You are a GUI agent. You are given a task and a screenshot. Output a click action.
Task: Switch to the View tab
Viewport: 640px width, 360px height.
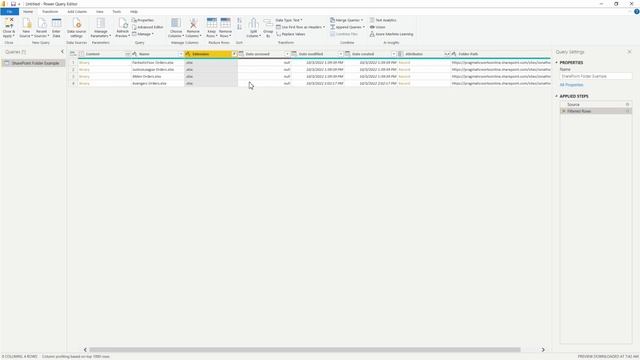click(100, 11)
